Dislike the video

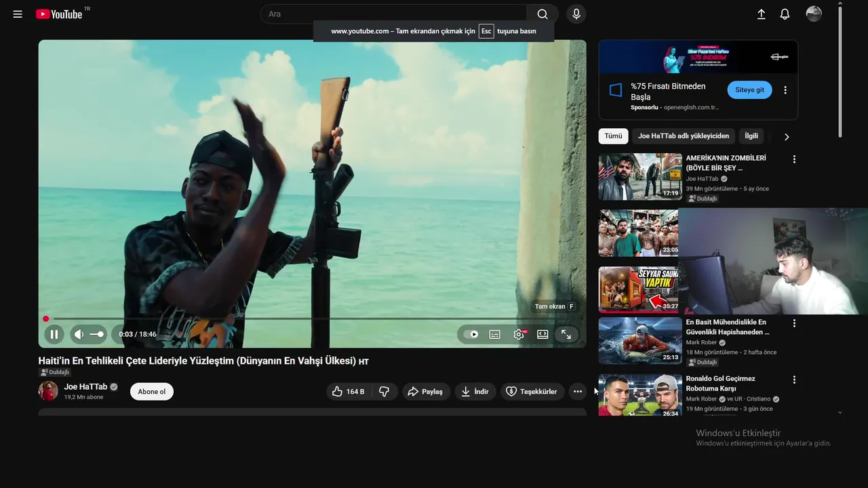[384, 392]
